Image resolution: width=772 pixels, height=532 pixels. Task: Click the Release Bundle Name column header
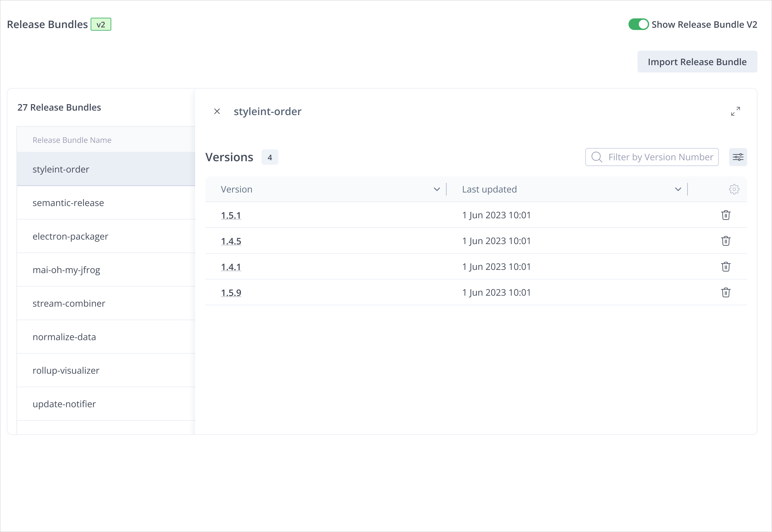pyautogui.click(x=72, y=140)
